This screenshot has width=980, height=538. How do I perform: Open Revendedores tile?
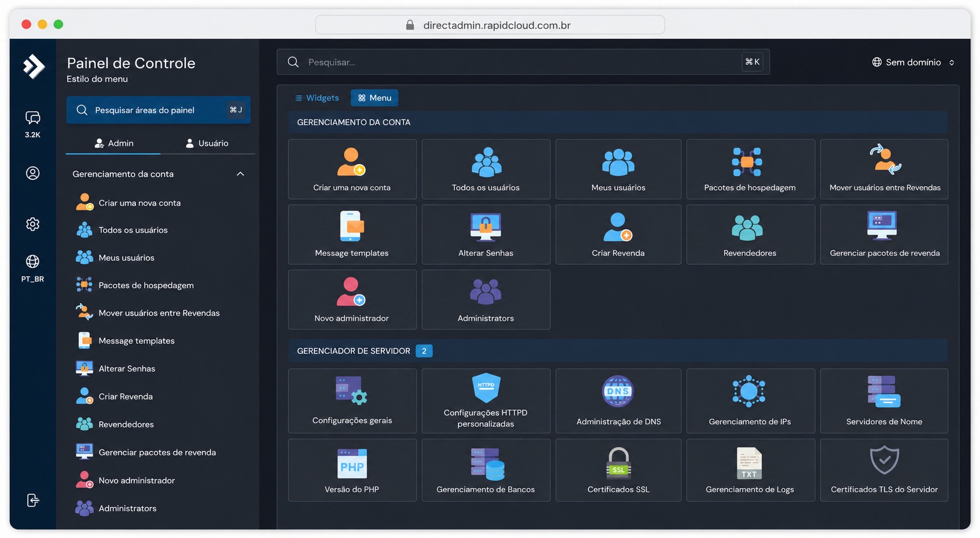click(x=750, y=235)
